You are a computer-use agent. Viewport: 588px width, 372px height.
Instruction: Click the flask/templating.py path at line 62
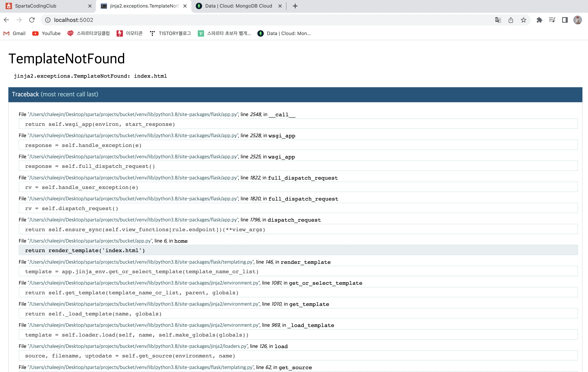coord(141,367)
